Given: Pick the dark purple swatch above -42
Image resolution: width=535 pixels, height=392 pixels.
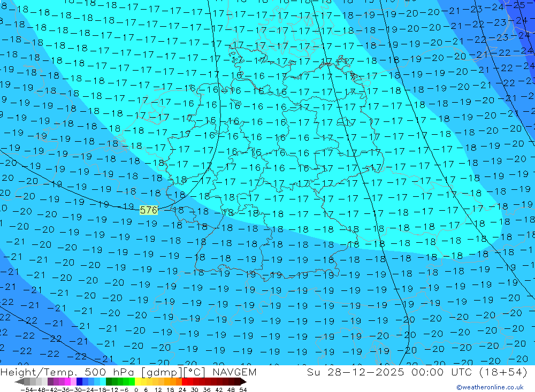Looking at the screenshot, I should 50,382.
